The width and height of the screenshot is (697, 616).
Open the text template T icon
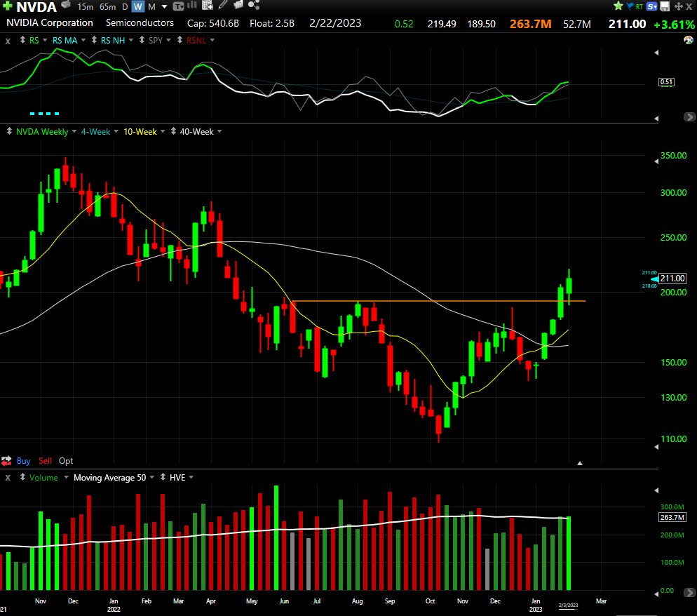[x=178, y=6]
